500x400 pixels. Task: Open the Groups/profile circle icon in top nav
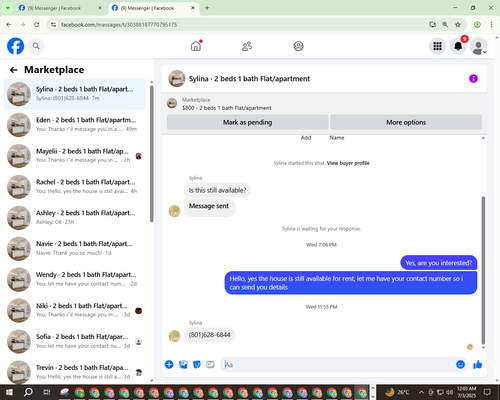tap(298, 46)
